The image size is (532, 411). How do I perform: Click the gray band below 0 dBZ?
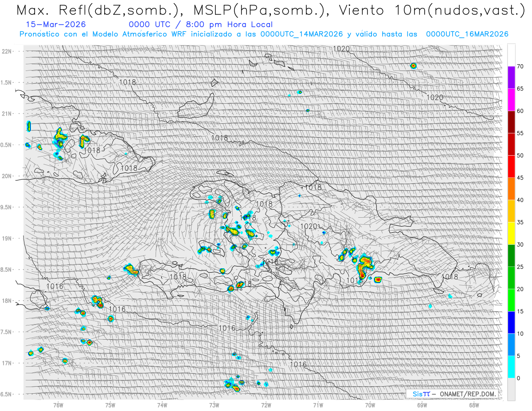[x=511, y=389]
